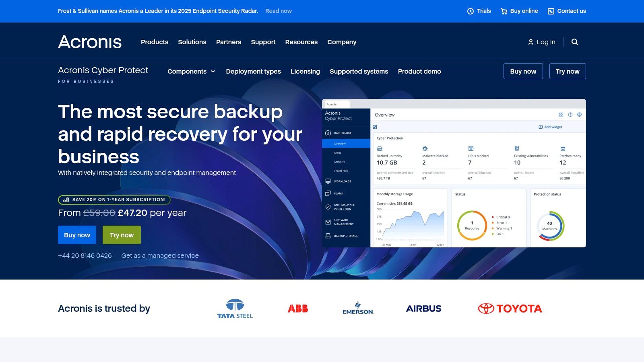Viewport: 644px width, 362px height.
Task: Click the Backup storage icon
Action: click(x=328, y=236)
